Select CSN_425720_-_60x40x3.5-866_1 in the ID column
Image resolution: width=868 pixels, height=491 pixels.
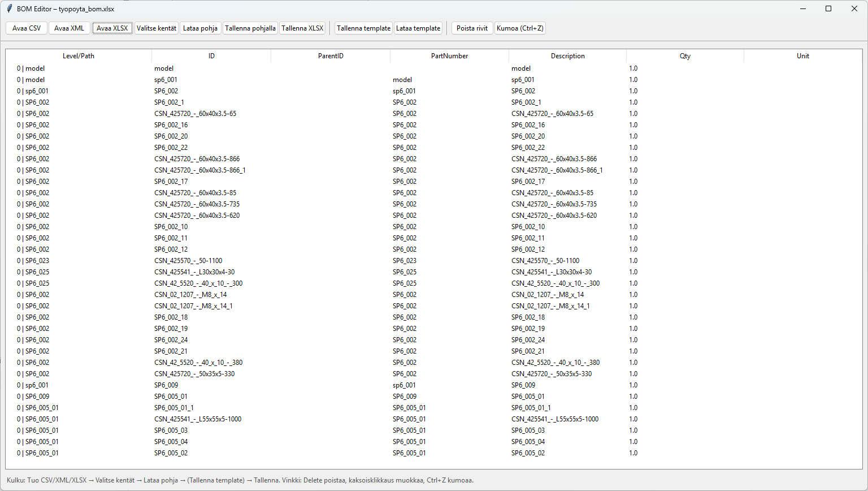[200, 170]
